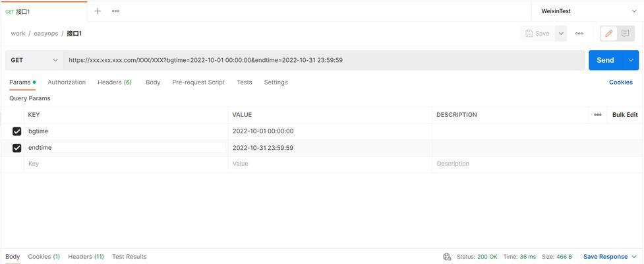
Task: Click the Cookies link
Action: [620, 82]
